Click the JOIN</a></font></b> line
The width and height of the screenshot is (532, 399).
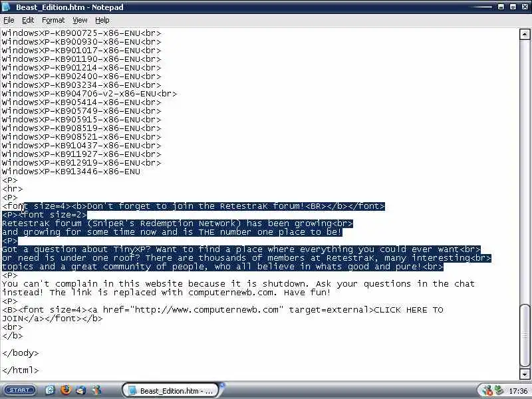point(53,319)
